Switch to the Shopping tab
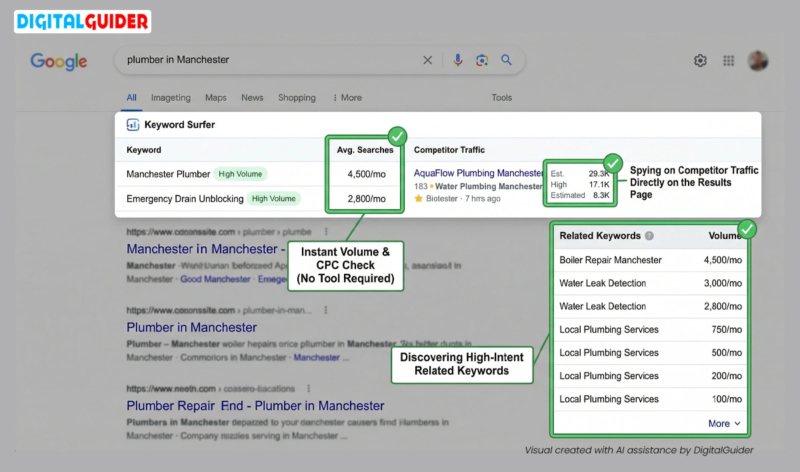800x472 pixels. [x=296, y=97]
